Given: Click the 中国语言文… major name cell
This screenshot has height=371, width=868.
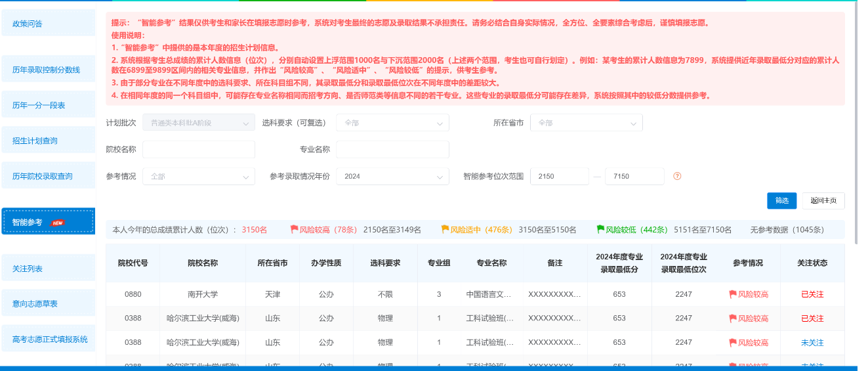Looking at the screenshot, I should [491, 294].
